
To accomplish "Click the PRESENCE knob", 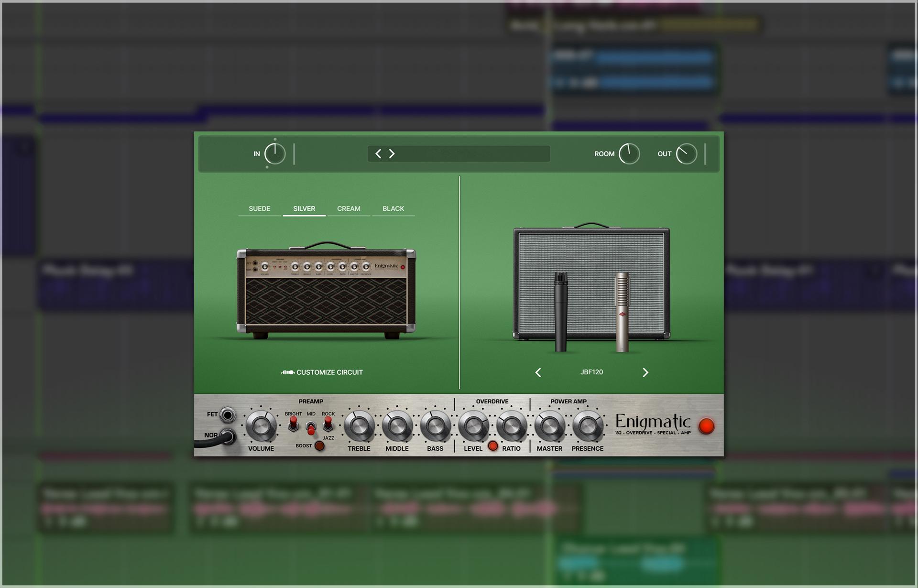I will tap(588, 426).
